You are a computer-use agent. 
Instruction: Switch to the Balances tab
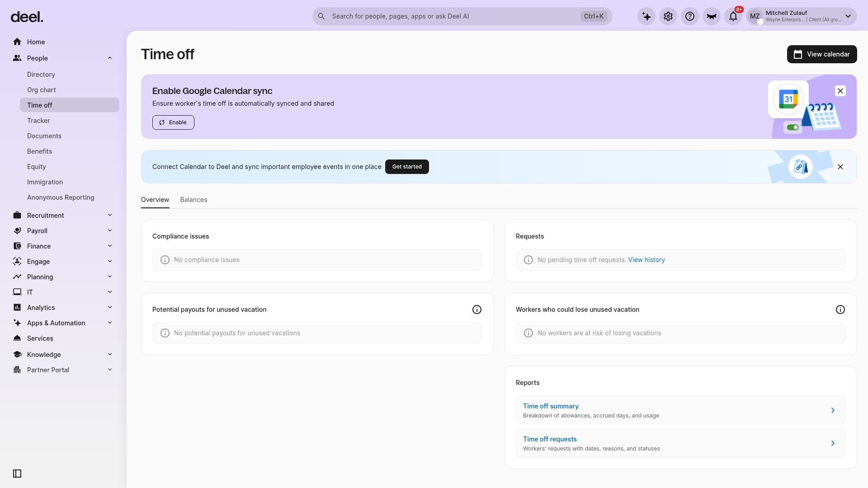[x=193, y=200]
